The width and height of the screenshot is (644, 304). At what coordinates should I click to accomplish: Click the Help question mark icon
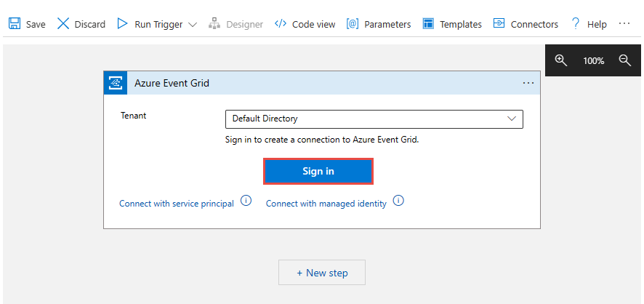point(576,24)
